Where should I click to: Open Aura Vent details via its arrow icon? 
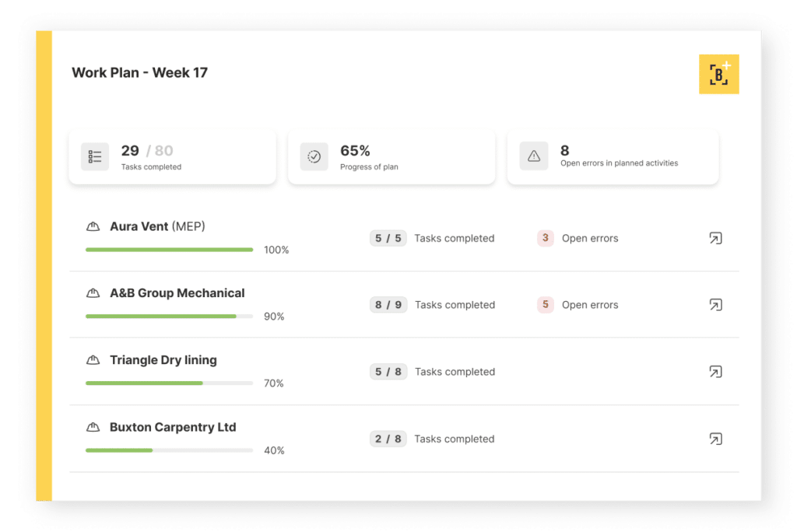click(x=714, y=238)
